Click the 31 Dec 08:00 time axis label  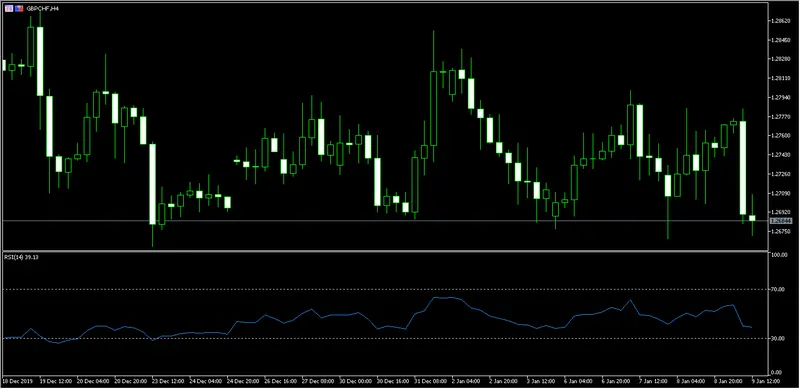pyautogui.click(x=431, y=381)
